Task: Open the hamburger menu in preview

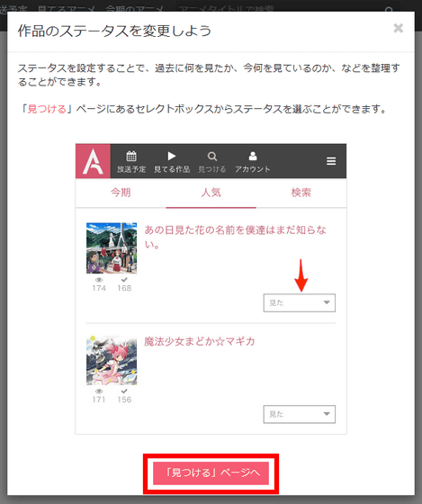Action: click(331, 161)
